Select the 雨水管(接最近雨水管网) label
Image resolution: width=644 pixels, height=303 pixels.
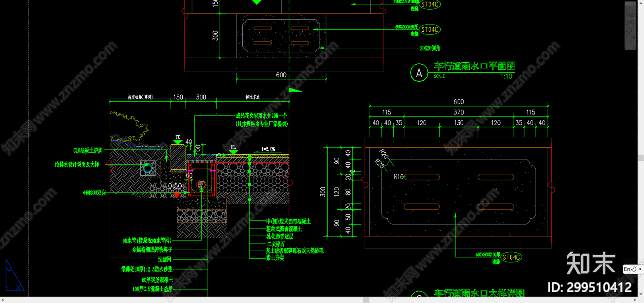coord(147,241)
